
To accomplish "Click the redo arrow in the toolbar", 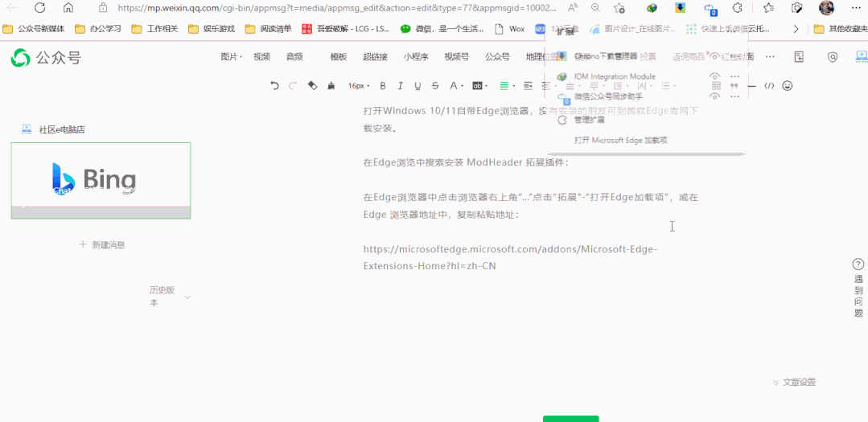I will point(293,86).
